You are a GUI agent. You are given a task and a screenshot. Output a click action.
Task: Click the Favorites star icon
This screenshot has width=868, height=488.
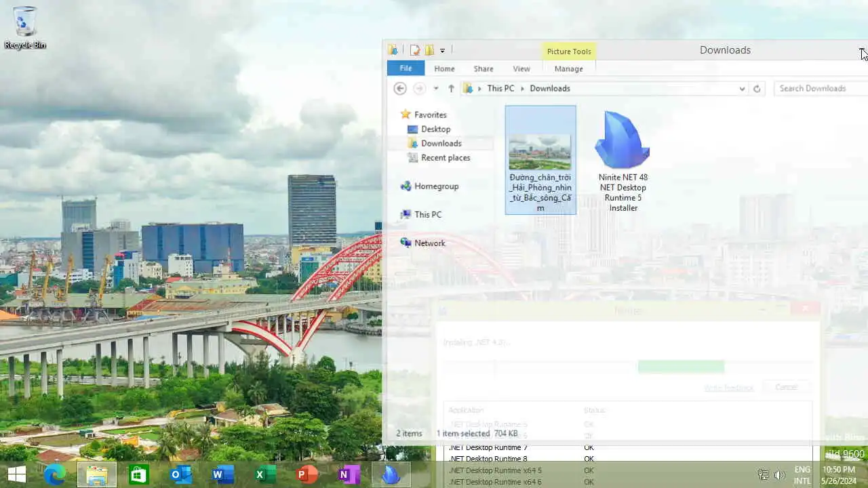(406, 115)
